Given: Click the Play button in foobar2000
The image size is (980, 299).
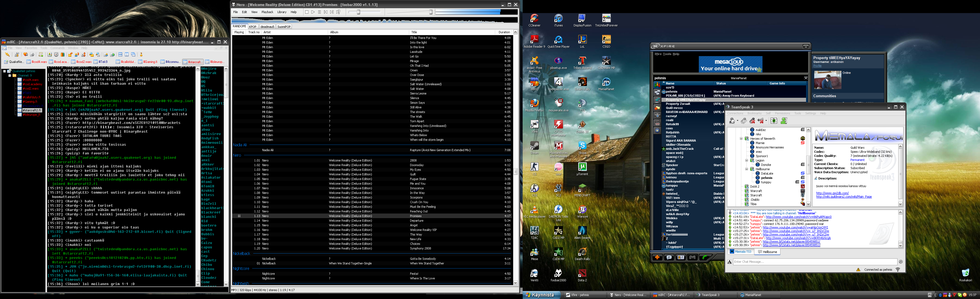Looking at the screenshot, I should 313,12.
